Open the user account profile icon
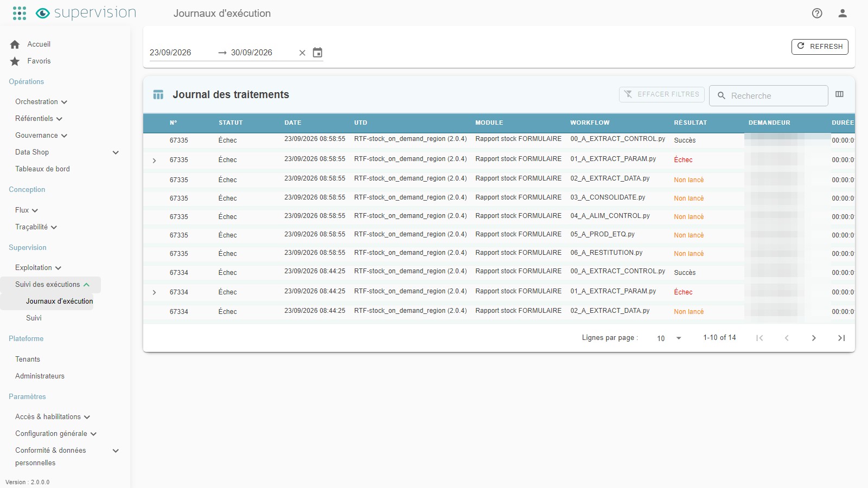The height and width of the screenshot is (488, 868). tap(843, 14)
